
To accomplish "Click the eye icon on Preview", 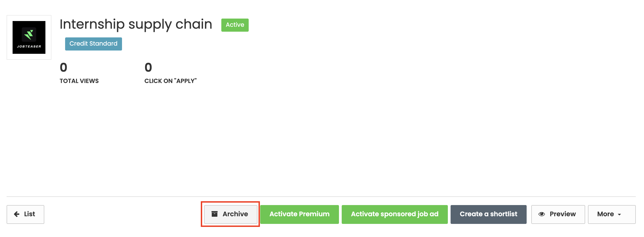I will [541, 214].
